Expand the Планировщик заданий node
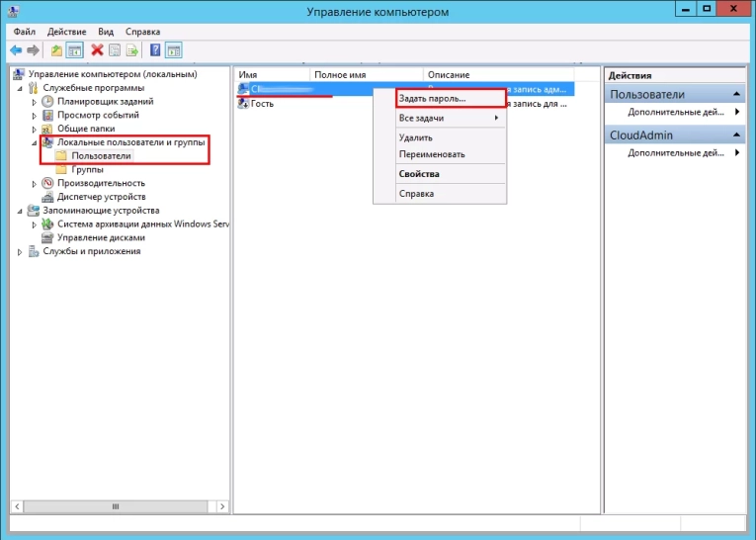Viewport: 756px width, 540px height. click(x=35, y=102)
